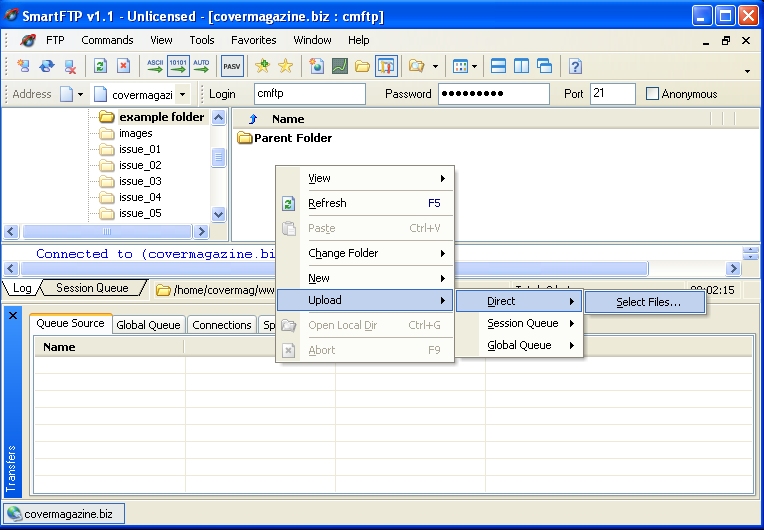The height and width of the screenshot is (530, 764).
Task: Click the Abort icon in the toolbar
Action: pos(124,66)
